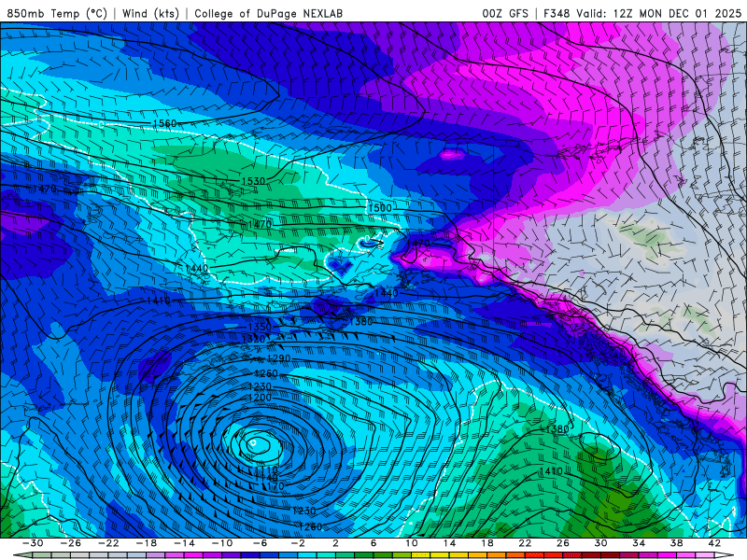The height and width of the screenshot is (560, 747).
Task: Click the '-6' color scale label
Action: coord(261,543)
